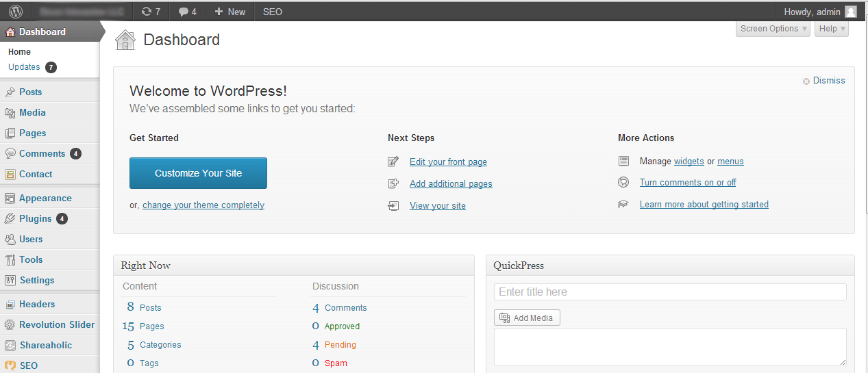Click the WordPress logo in admin bar
The image size is (868, 373).
click(x=16, y=12)
